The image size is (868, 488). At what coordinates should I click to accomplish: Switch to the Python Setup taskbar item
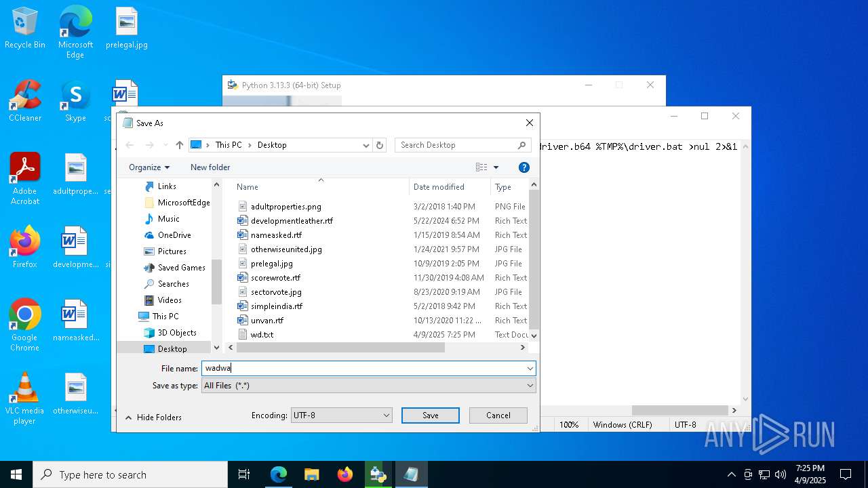click(x=378, y=474)
